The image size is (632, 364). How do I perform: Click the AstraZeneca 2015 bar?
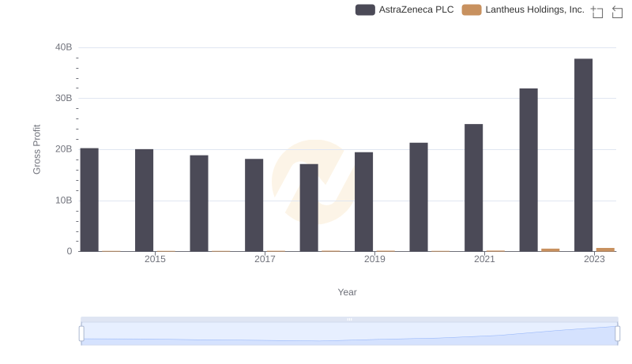[x=144, y=200]
